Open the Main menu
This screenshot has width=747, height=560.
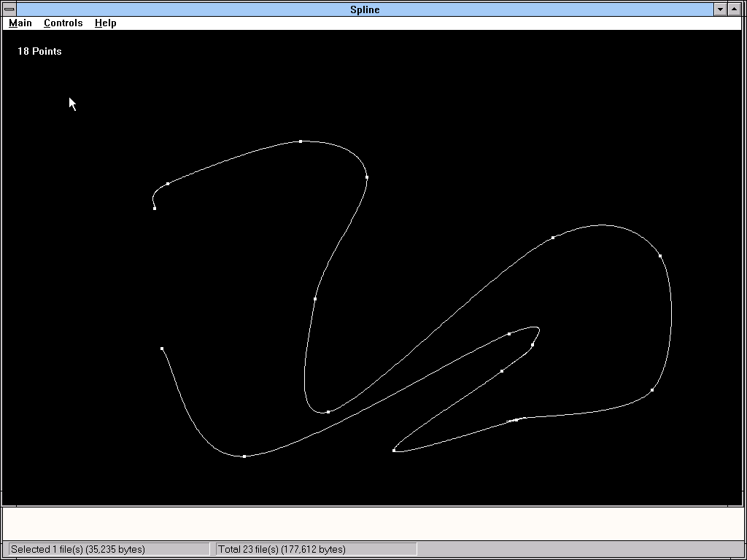tap(20, 23)
